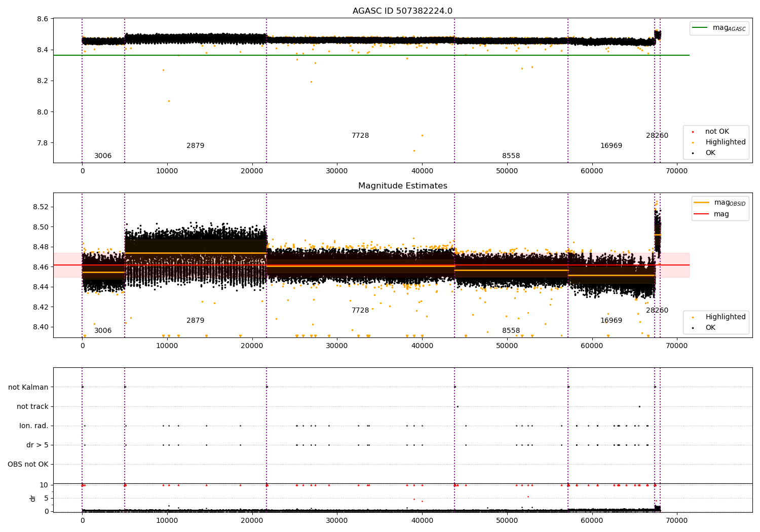Click the 'not track' row label
Screen dimensions: 760x532
pyautogui.click(x=32, y=407)
